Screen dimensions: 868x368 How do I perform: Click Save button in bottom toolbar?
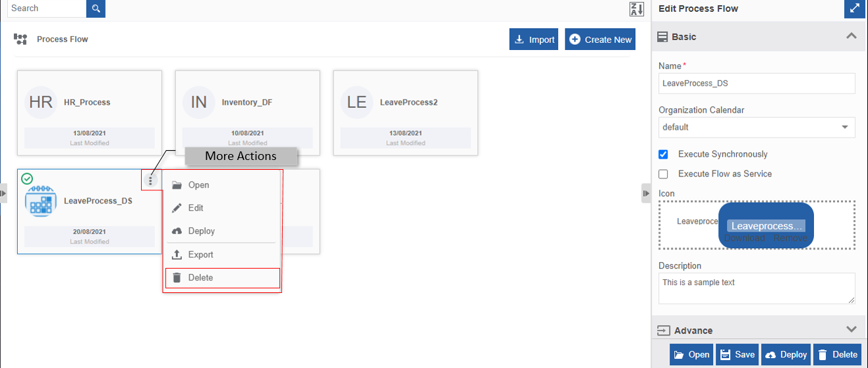pos(737,355)
